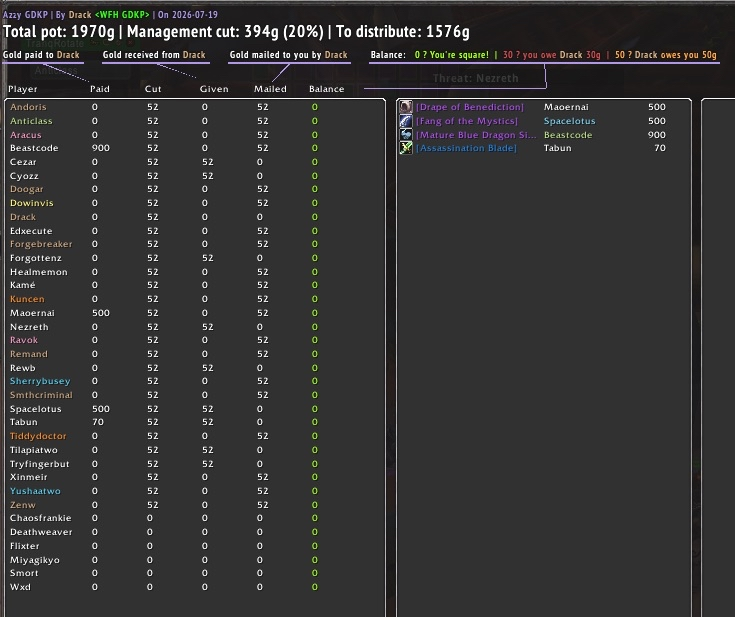Select player Remand in the list
This screenshot has height=617, width=735.
tap(29, 354)
